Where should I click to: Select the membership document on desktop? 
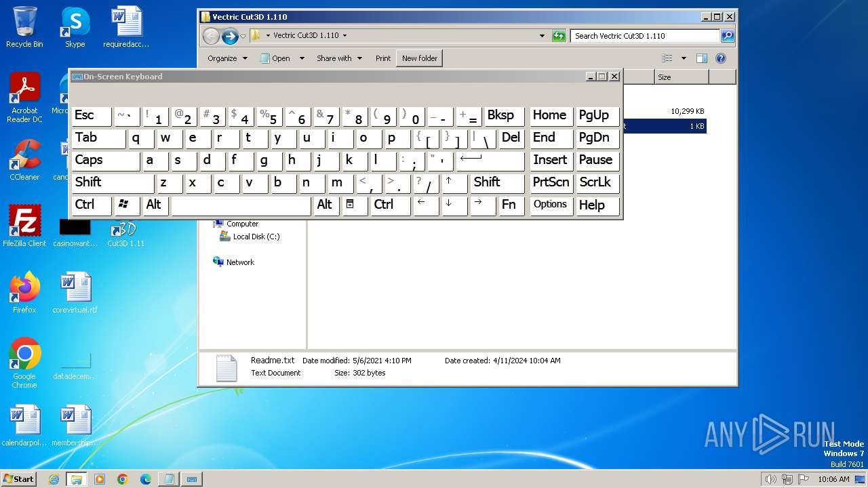point(75,426)
